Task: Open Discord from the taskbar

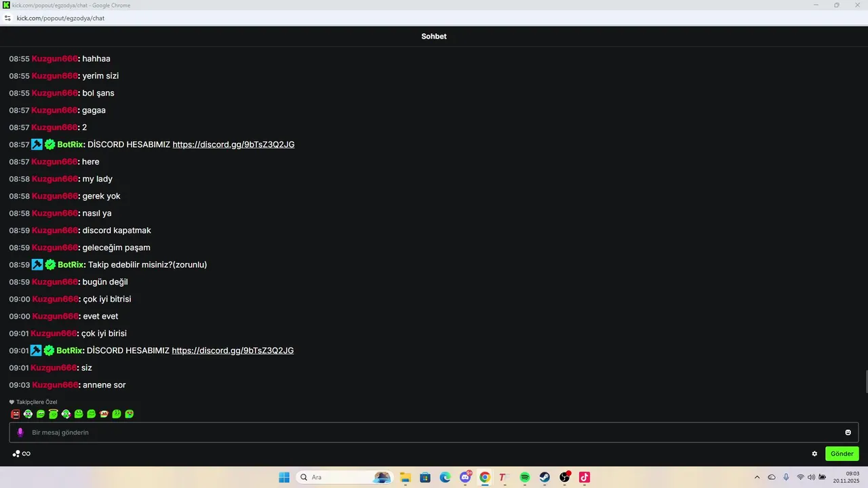Action: (x=465, y=477)
